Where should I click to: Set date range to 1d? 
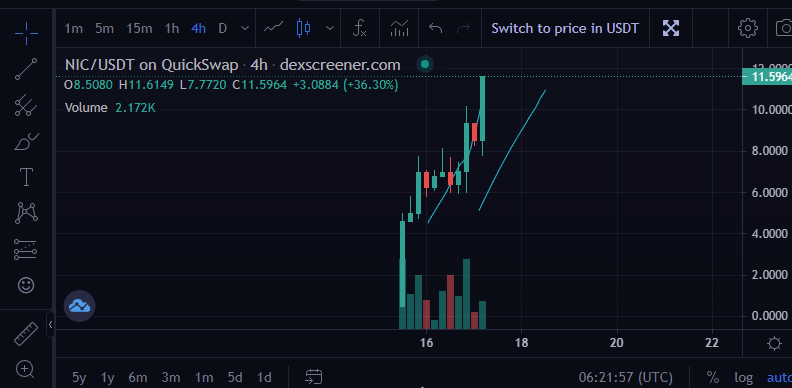point(264,377)
